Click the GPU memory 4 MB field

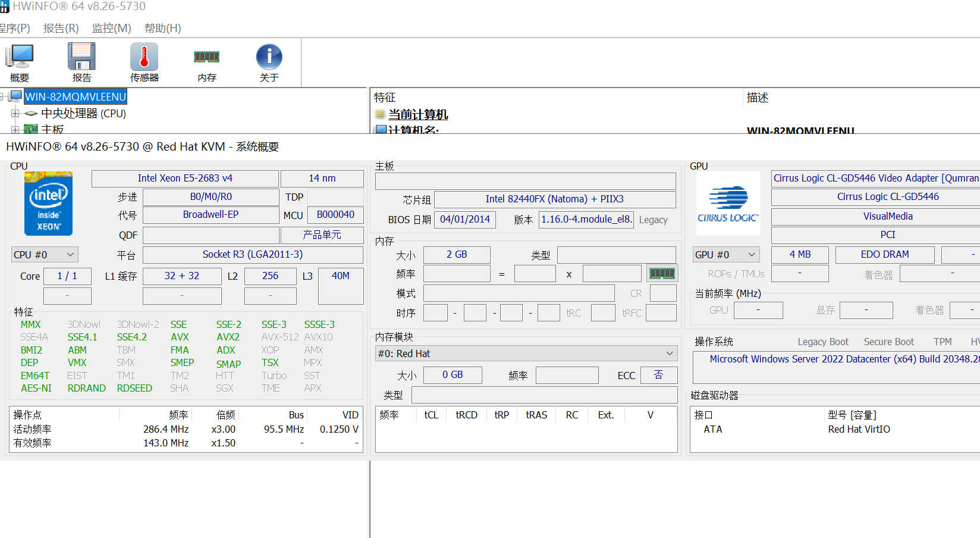800,255
